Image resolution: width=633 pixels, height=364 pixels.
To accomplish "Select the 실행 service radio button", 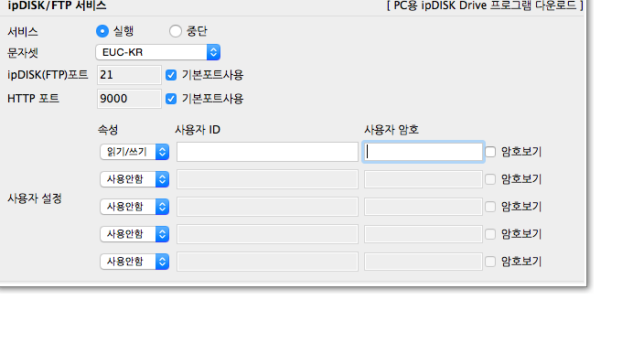I will coord(102,31).
